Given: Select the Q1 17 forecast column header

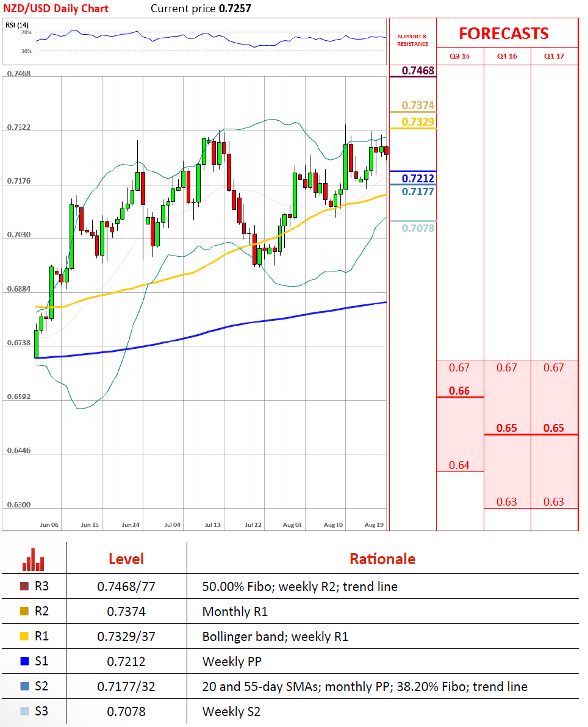Looking at the screenshot, I should coord(554,56).
